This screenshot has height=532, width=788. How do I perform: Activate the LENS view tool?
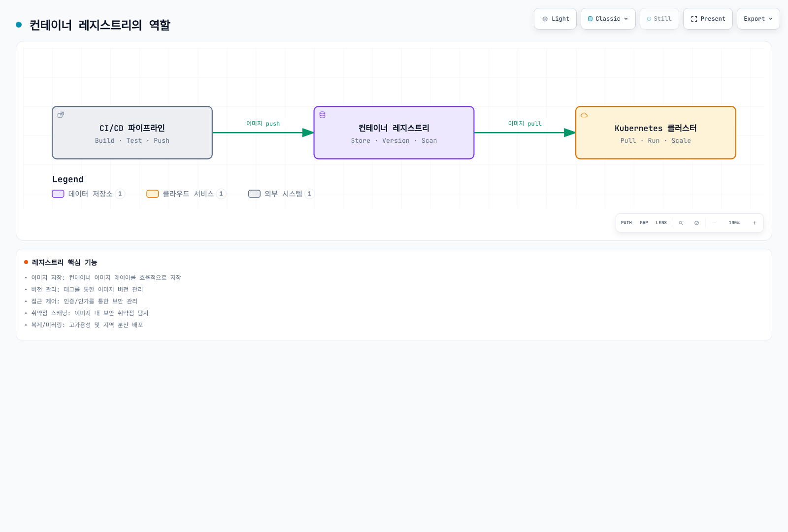[661, 223]
